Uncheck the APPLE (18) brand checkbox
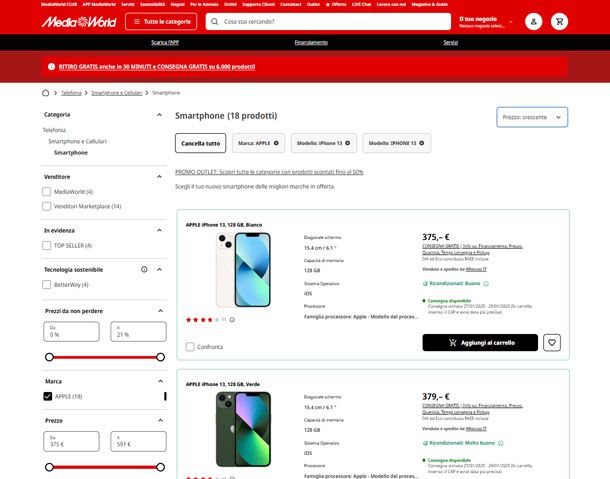This screenshot has width=610, height=479. click(x=47, y=396)
